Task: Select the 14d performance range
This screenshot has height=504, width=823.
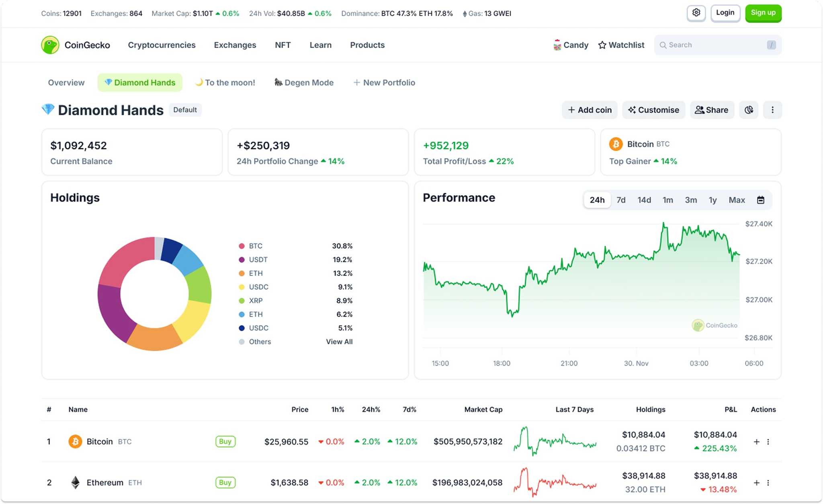Action: click(x=644, y=200)
